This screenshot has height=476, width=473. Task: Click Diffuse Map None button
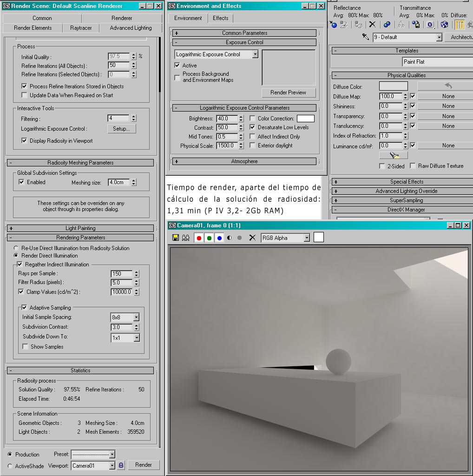click(445, 96)
